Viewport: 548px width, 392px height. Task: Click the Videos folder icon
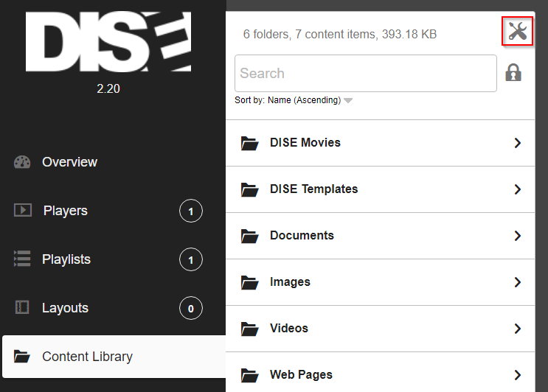click(249, 329)
